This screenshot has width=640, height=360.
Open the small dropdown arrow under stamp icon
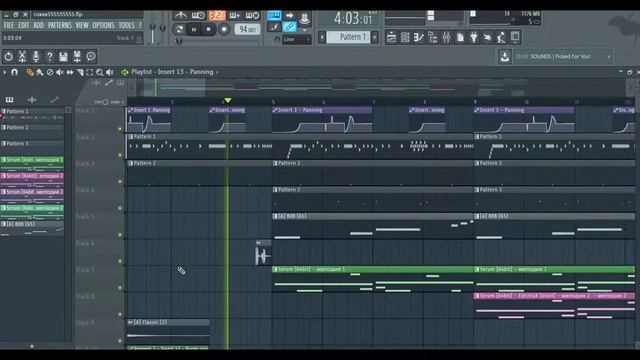pos(304,30)
